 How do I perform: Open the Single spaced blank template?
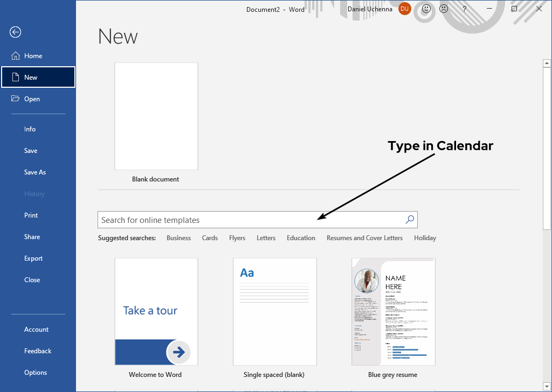tap(275, 311)
